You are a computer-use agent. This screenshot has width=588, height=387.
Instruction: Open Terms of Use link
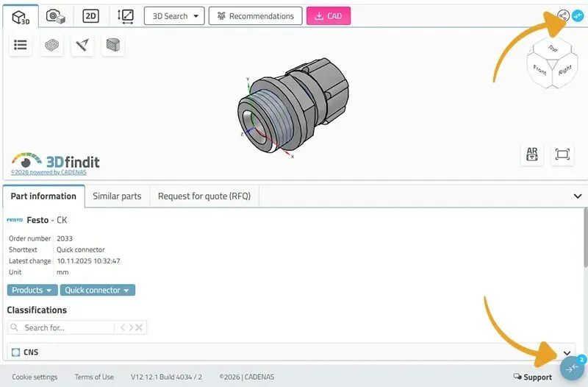coord(94,377)
